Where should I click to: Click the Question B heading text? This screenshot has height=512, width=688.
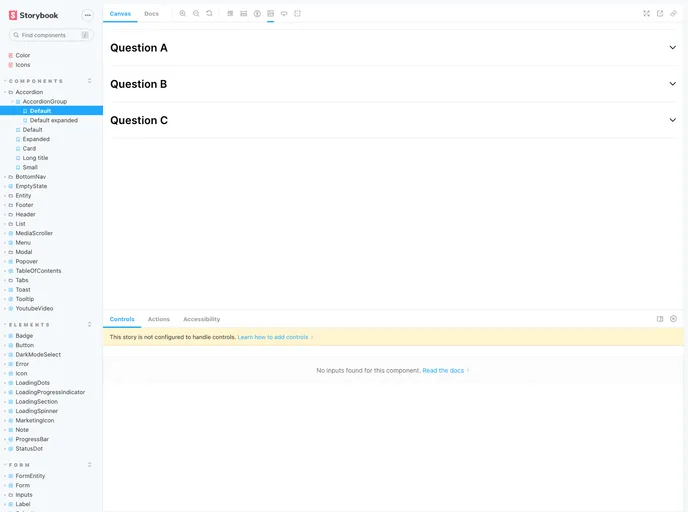point(139,84)
